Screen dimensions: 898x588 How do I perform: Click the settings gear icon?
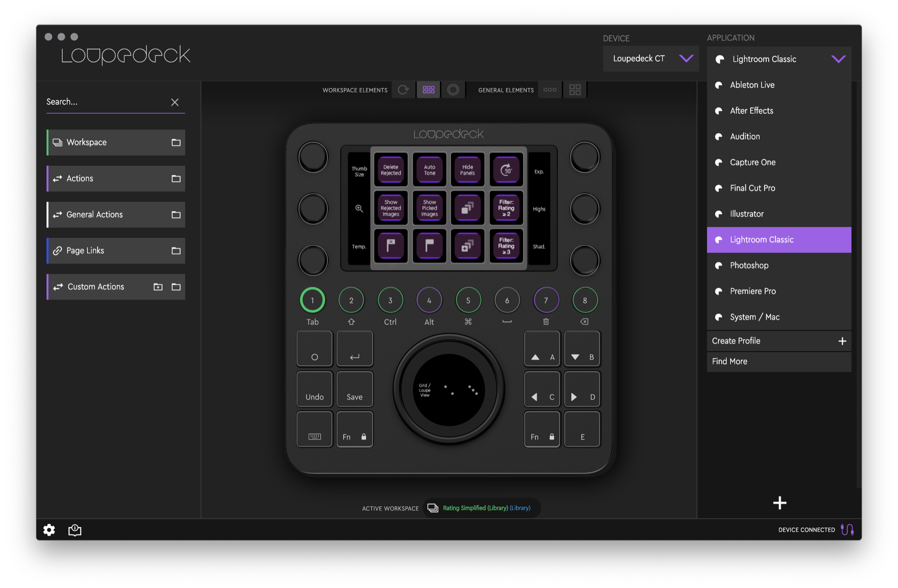(x=49, y=530)
